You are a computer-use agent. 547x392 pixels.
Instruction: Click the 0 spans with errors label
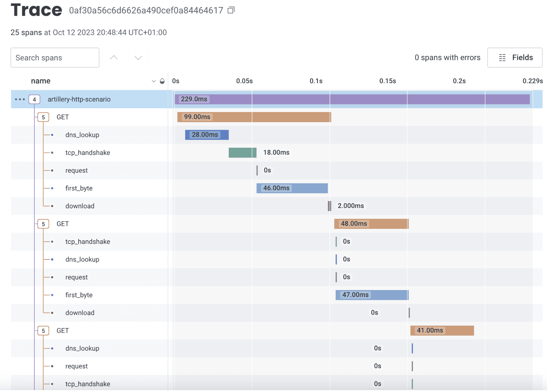(x=447, y=57)
